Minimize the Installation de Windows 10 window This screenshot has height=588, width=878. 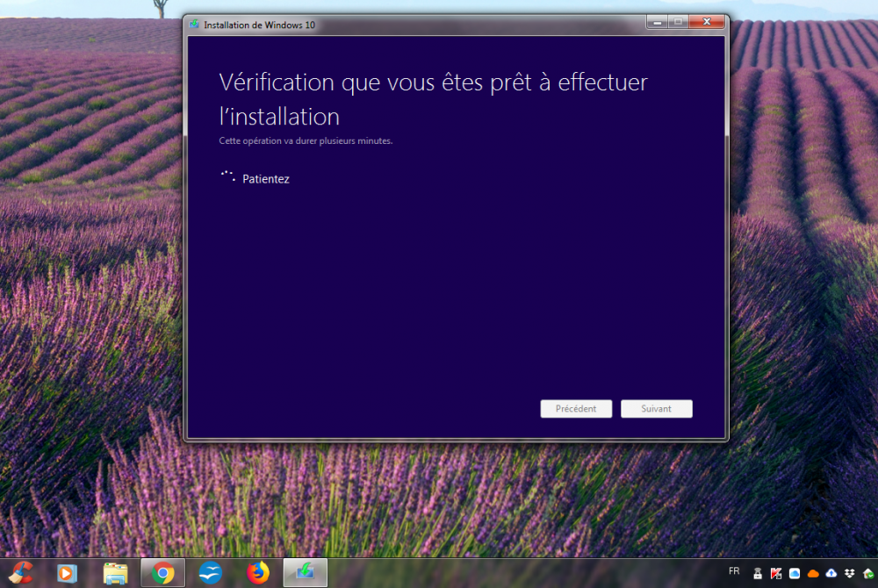click(x=657, y=22)
